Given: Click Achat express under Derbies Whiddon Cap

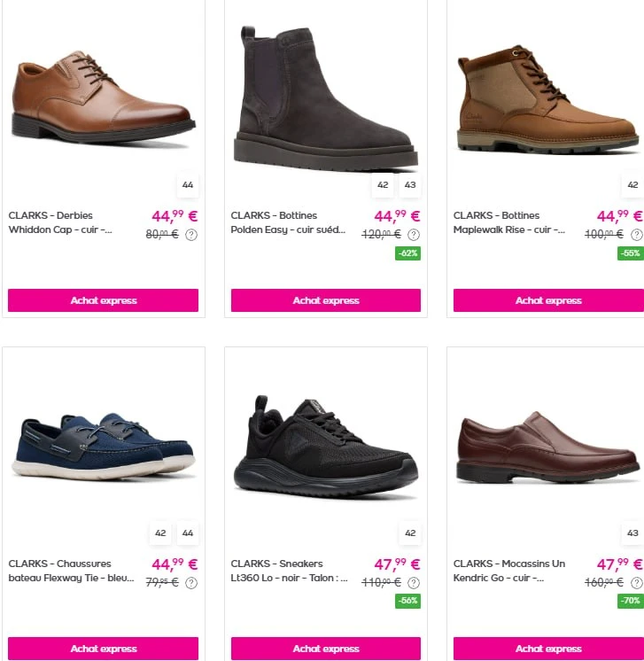Looking at the screenshot, I should [104, 300].
